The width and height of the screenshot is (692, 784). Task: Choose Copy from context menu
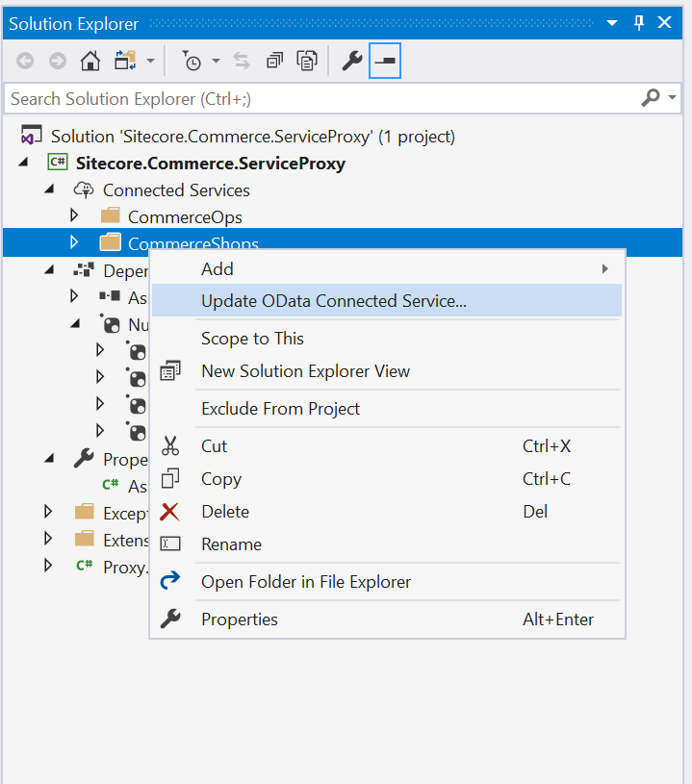click(x=387, y=478)
